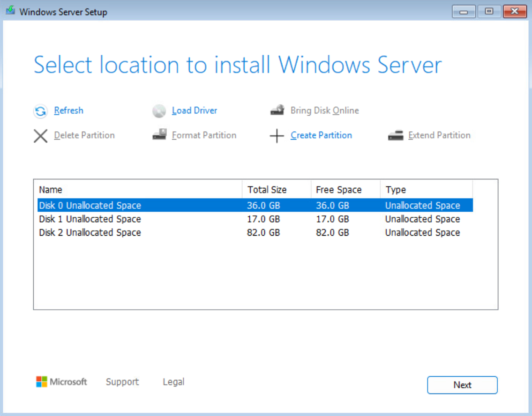This screenshot has width=532, height=416.
Task: Click the Type cell for Disk 1
Action: tap(422, 219)
